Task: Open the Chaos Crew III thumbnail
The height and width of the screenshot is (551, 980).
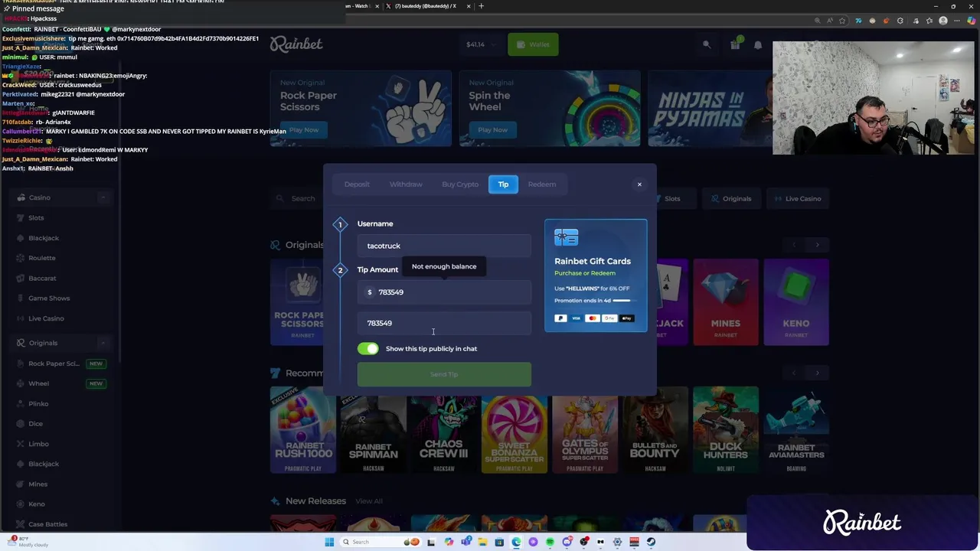Action: 444,430
